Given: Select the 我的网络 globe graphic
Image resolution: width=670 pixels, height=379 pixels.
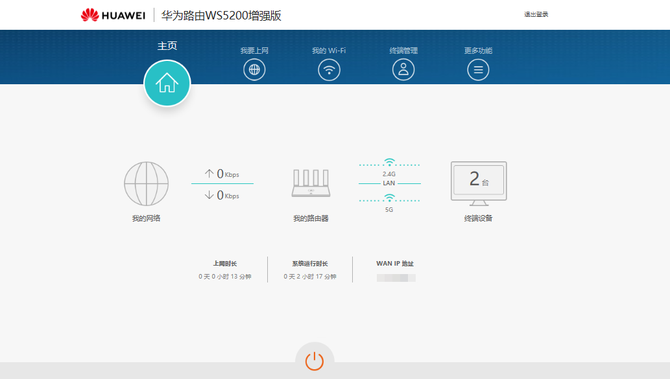Looking at the screenshot, I should tap(146, 184).
